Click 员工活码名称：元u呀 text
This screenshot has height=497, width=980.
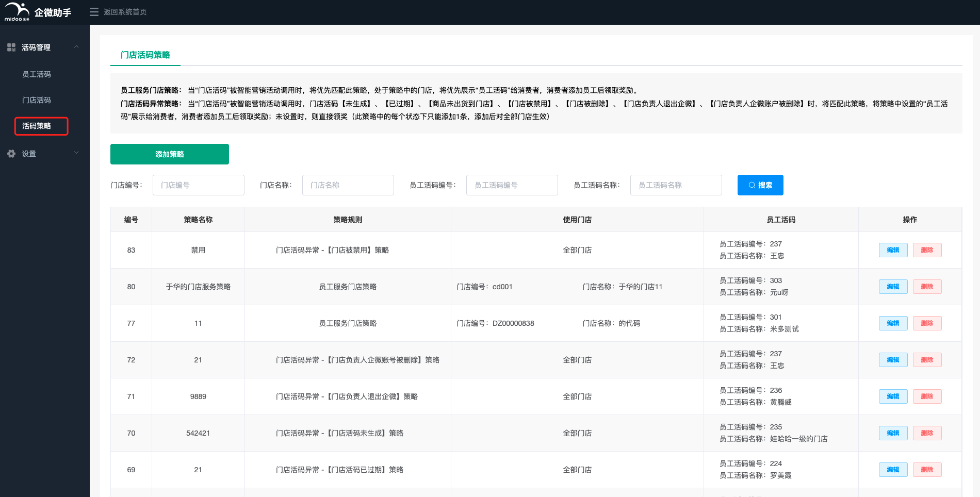pyautogui.click(x=754, y=293)
